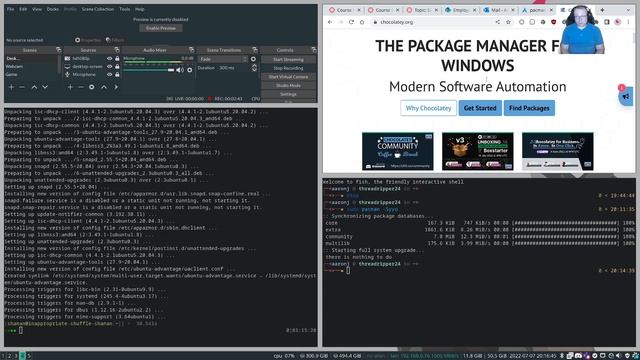Click Start Streaming in OBS Controls
This screenshot has width=640, height=360.
[288, 60]
